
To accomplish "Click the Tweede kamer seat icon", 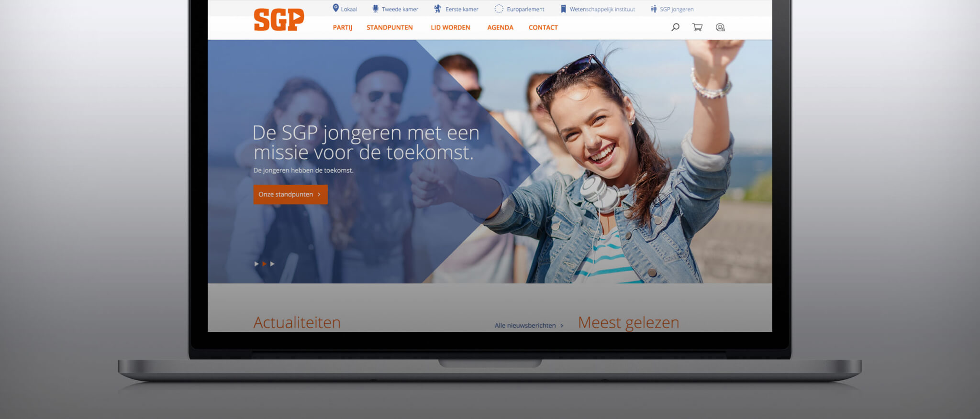I will click(376, 9).
